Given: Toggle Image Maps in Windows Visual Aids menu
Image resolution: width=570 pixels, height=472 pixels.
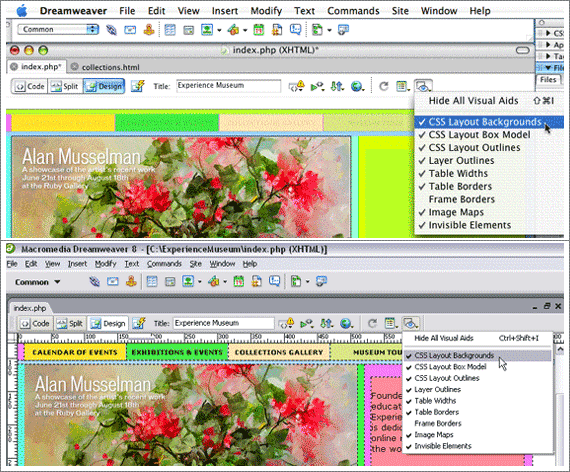Looking at the screenshot, I should pos(478,435).
